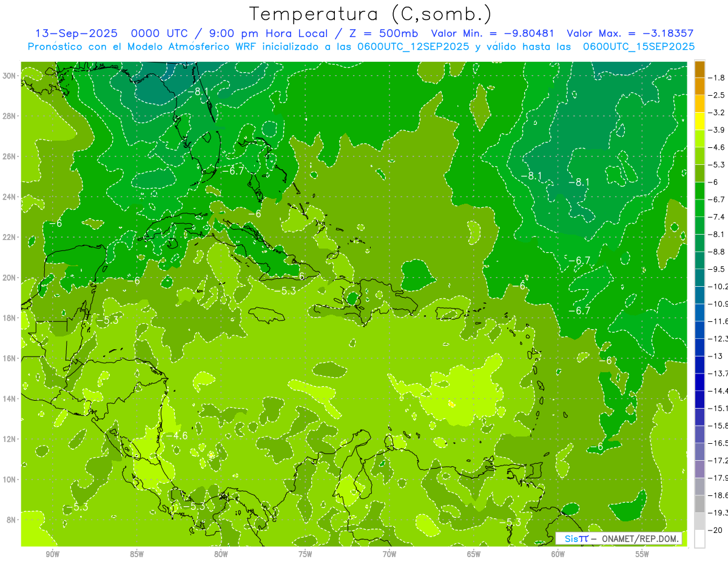Click the '-12.3' color scale label
Screen dimensions: 728x562
718,338
